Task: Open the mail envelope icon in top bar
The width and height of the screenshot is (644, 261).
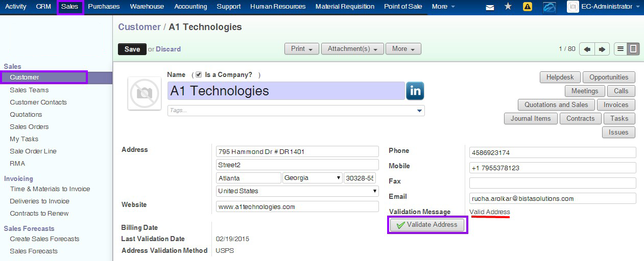Action: (490, 7)
